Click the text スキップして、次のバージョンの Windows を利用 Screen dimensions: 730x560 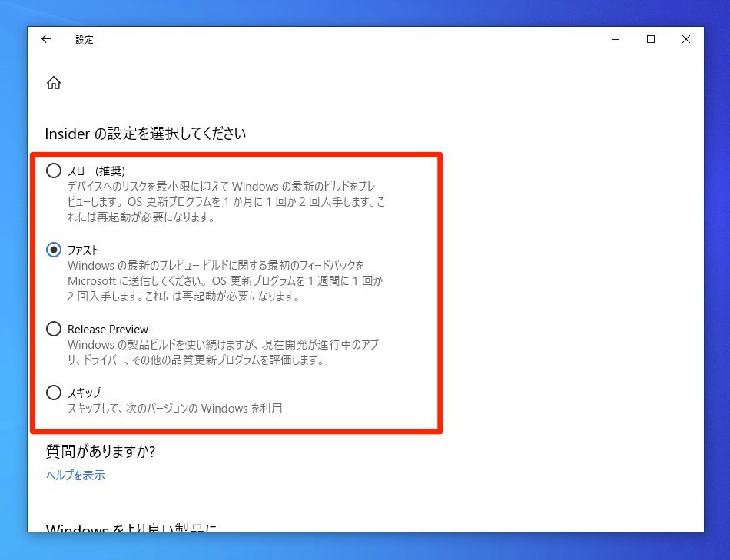click(174, 408)
